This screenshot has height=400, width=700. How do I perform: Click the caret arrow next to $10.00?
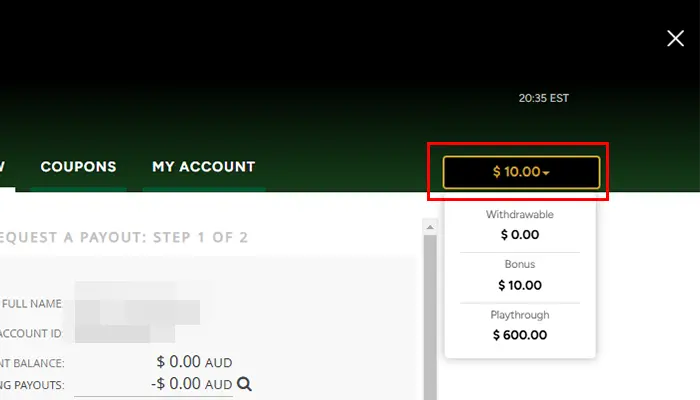pyautogui.click(x=546, y=173)
